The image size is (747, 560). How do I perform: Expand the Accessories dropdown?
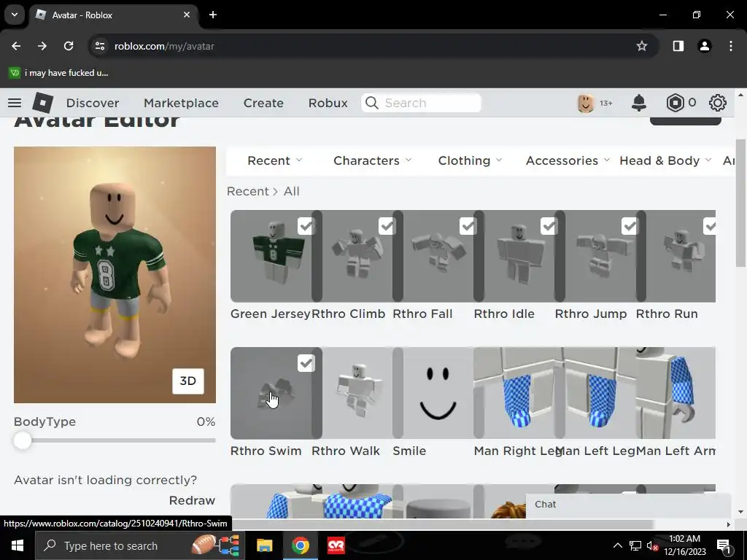point(568,160)
